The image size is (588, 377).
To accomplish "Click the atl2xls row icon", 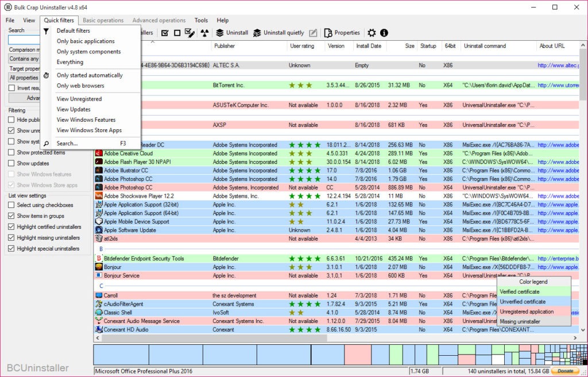I will coord(99,238).
